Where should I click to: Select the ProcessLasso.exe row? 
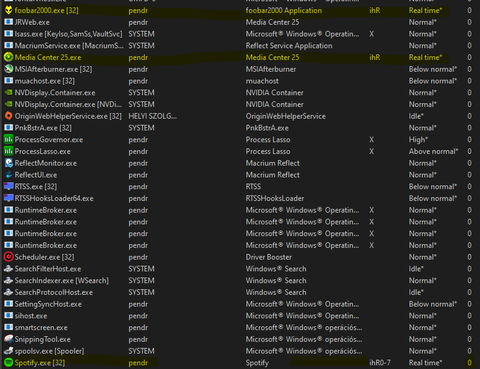pyautogui.click(x=240, y=151)
